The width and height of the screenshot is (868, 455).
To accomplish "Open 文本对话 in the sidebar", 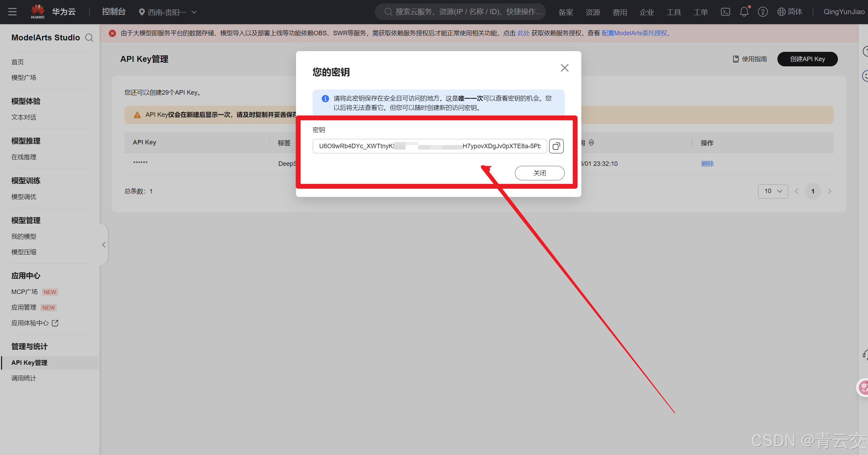I will pos(24,117).
